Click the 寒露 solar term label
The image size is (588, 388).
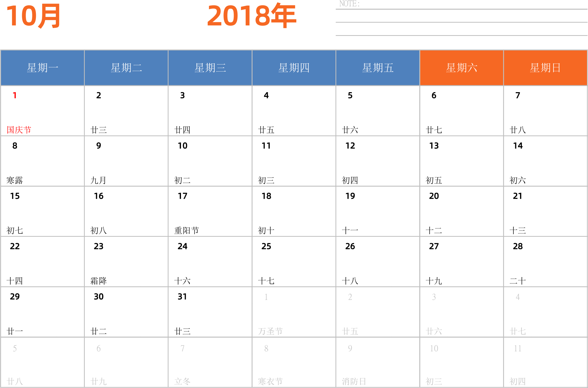coord(15,180)
